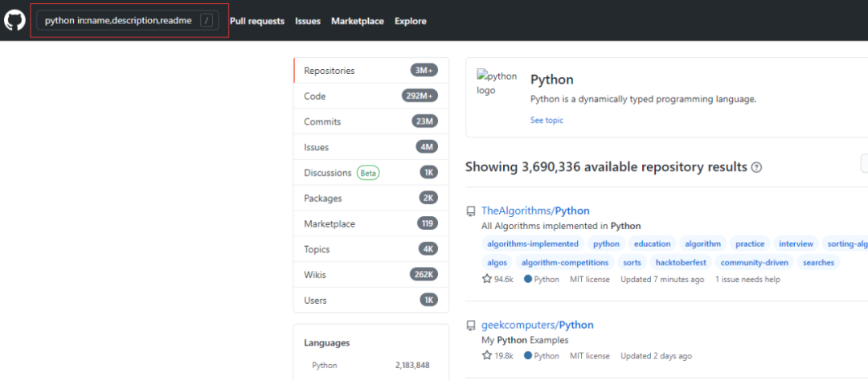Screen dimensions: 868x381
Task: Click the 262K wikis count badge
Action: 424,275
